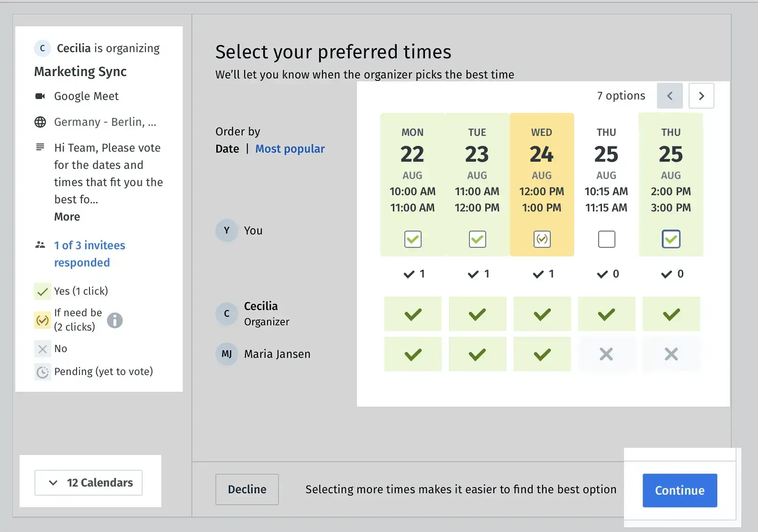Click Cecilia's avatar in the organizer header
The image size is (758, 532).
coord(43,48)
